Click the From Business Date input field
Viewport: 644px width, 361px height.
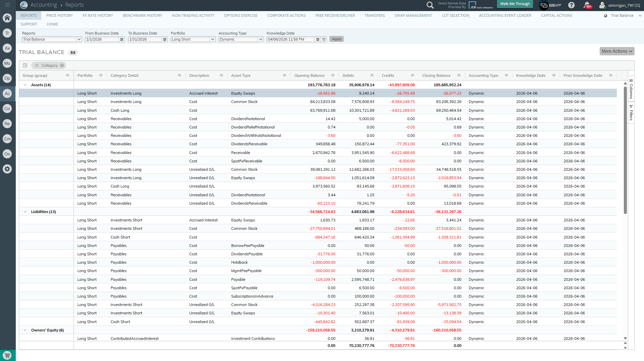click(x=102, y=39)
